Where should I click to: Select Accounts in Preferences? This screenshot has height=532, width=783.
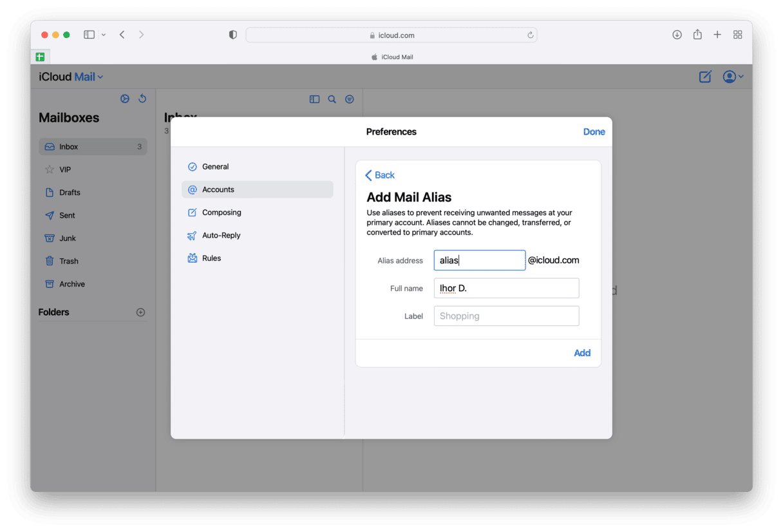(x=258, y=189)
